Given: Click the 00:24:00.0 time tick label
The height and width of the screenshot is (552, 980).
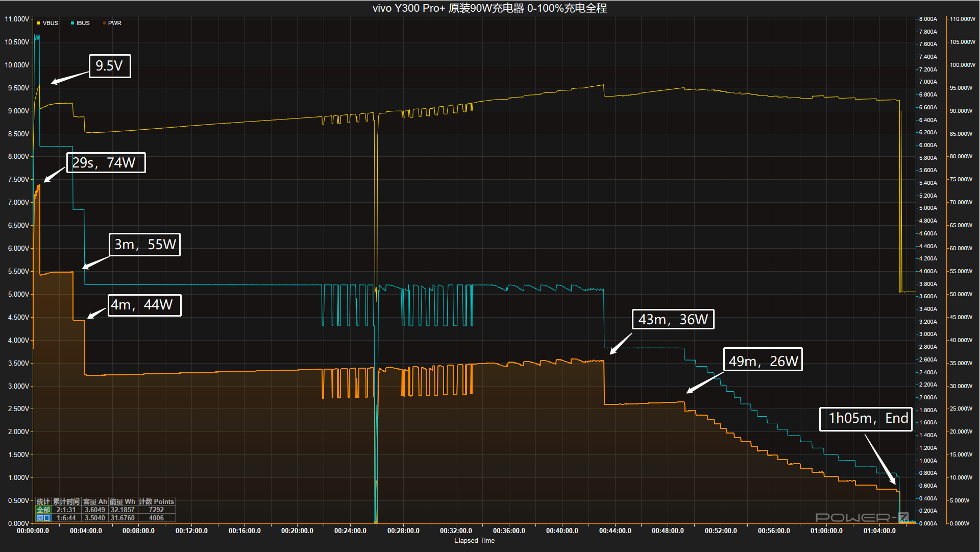Looking at the screenshot, I should [x=350, y=531].
